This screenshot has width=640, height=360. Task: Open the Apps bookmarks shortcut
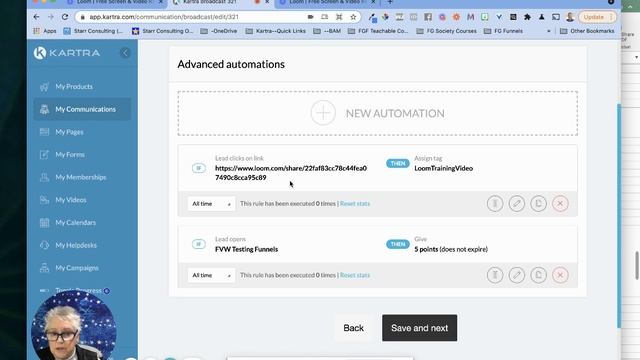point(45,31)
